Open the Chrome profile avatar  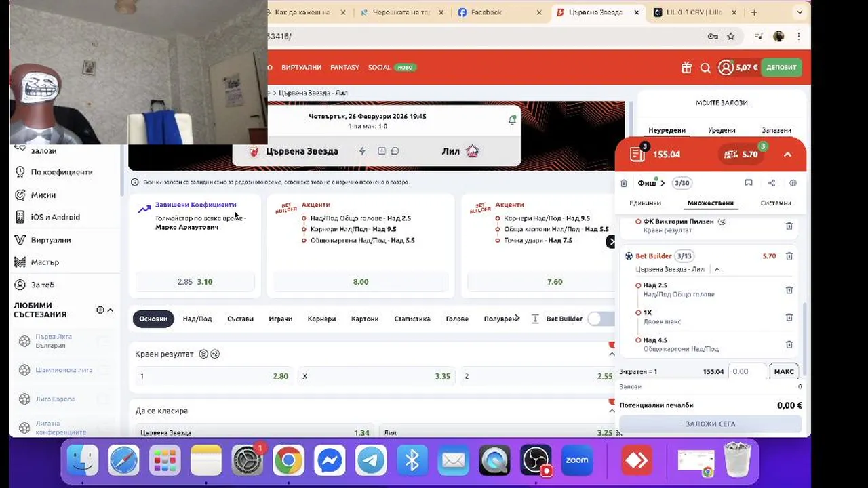coord(778,37)
